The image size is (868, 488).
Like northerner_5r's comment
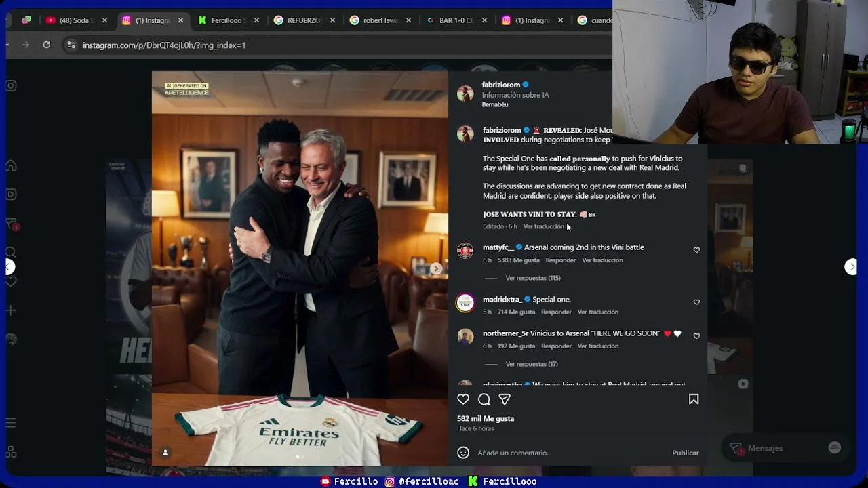click(696, 336)
